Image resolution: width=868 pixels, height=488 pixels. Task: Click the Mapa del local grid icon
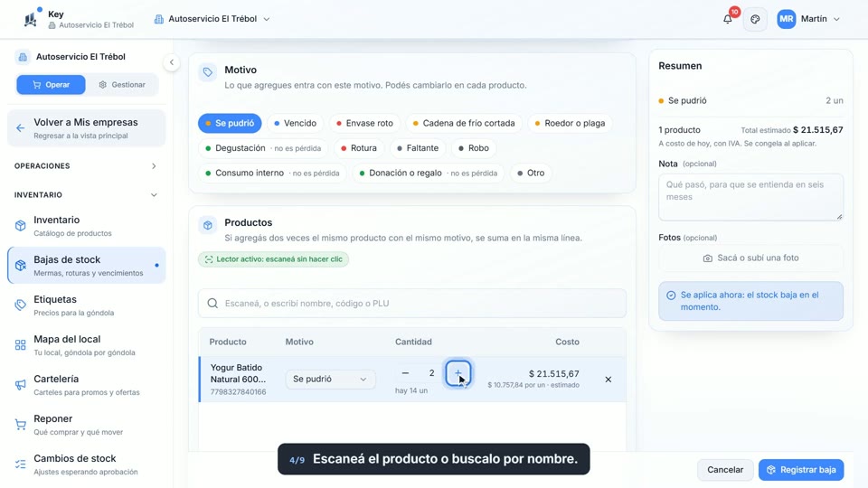[x=21, y=345]
